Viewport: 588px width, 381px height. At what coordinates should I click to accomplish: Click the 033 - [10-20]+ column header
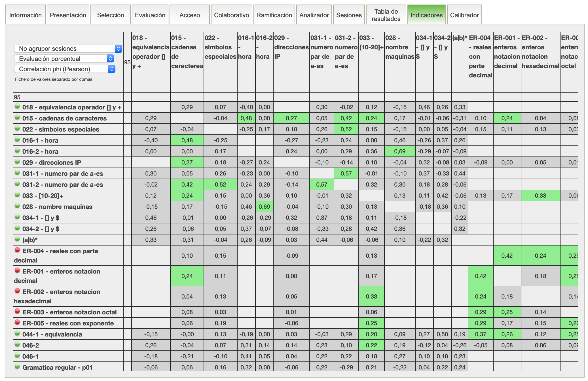tap(371, 43)
